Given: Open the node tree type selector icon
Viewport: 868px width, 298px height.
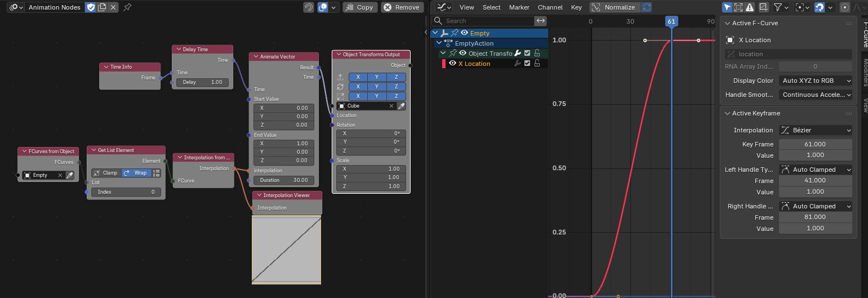Looking at the screenshot, I should point(16,7).
